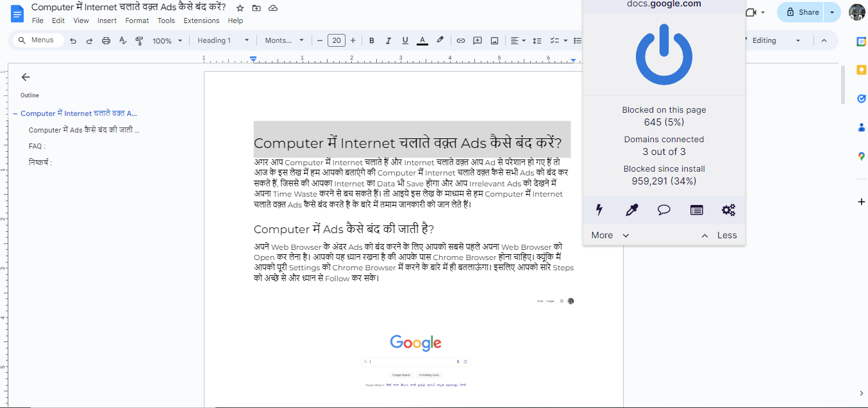Viewport: 868px width, 408px height.
Task: Collapse uBlock popup with Less
Action: click(x=719, y=235)
